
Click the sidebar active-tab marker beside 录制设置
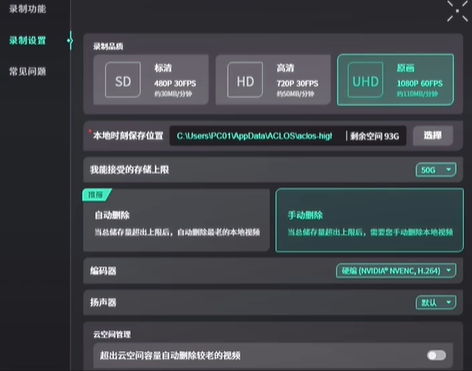[70, 41]
